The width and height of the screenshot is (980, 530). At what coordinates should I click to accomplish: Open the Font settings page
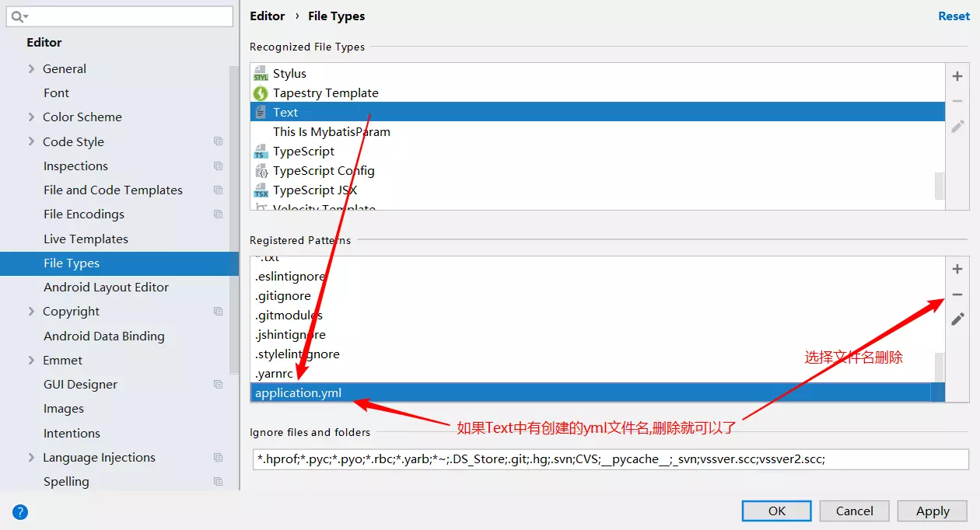coord(56,92)
